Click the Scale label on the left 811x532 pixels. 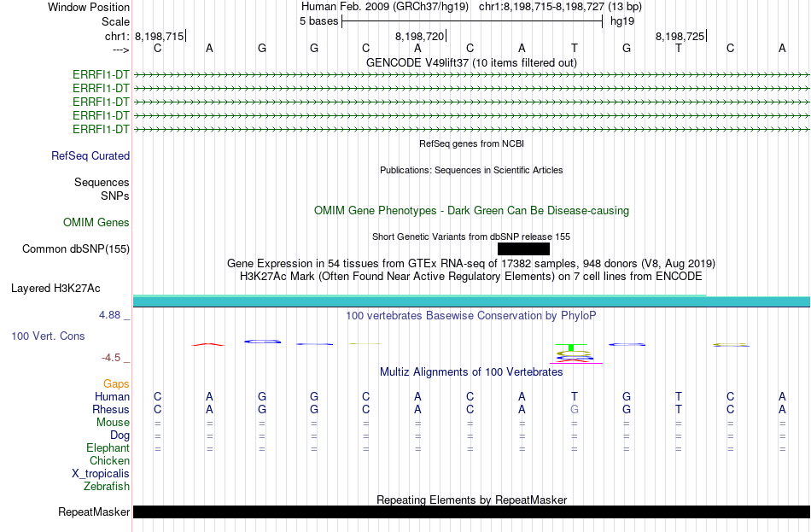coord(115,21)
